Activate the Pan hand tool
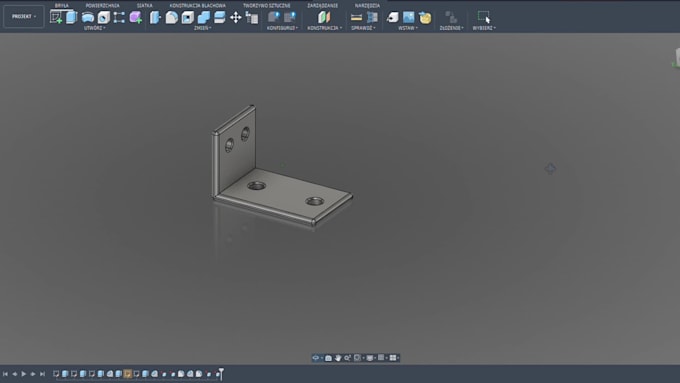 pyautogui.click(x=338, y=358)
